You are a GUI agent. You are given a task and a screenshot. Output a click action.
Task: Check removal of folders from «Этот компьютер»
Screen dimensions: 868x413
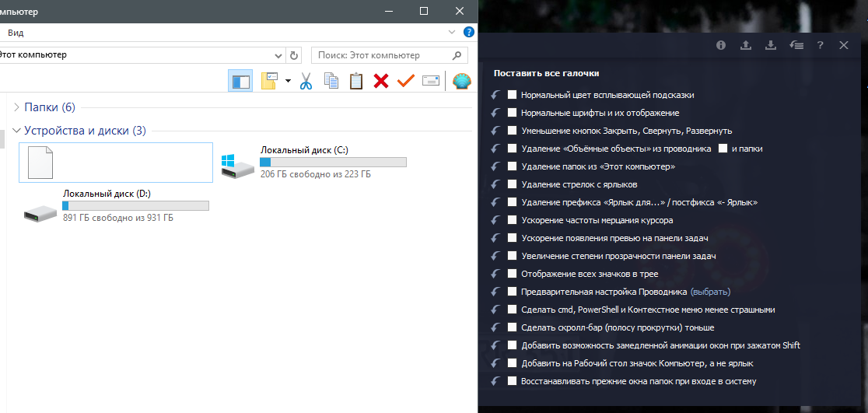tap(513, 166)
